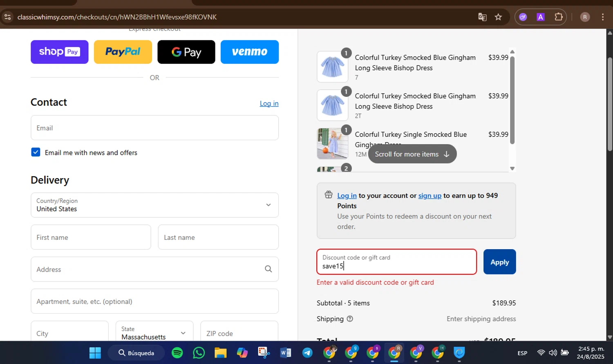Open File Explorer from the taskbar
Screen dimensions: 613x364
(x=221, y=353)
